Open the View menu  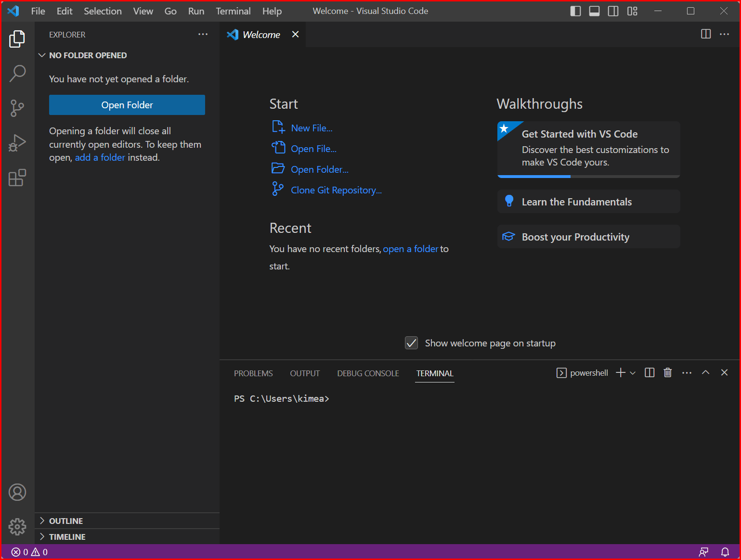(x=143, y=11)
